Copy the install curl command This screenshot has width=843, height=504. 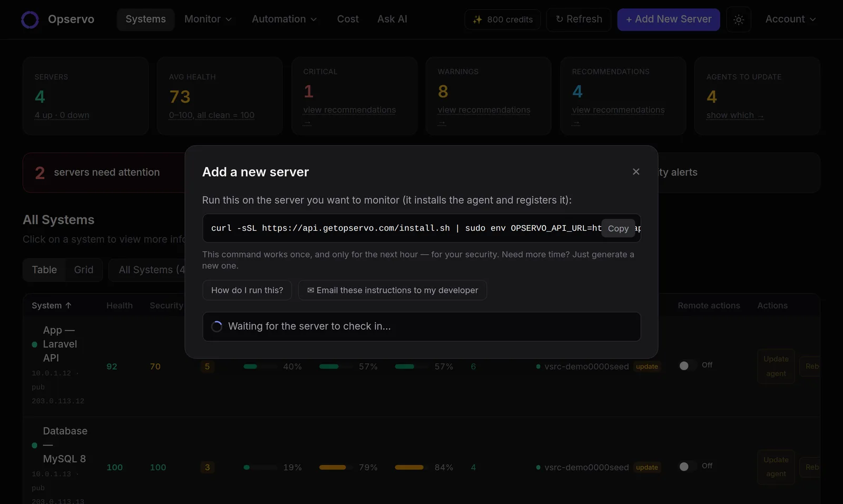[x=618, y=229]
